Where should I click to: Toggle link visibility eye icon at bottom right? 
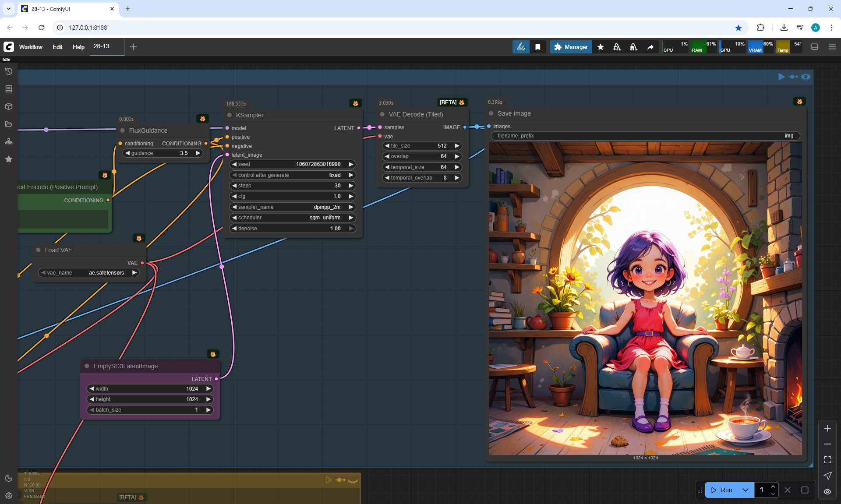(827, 491)
